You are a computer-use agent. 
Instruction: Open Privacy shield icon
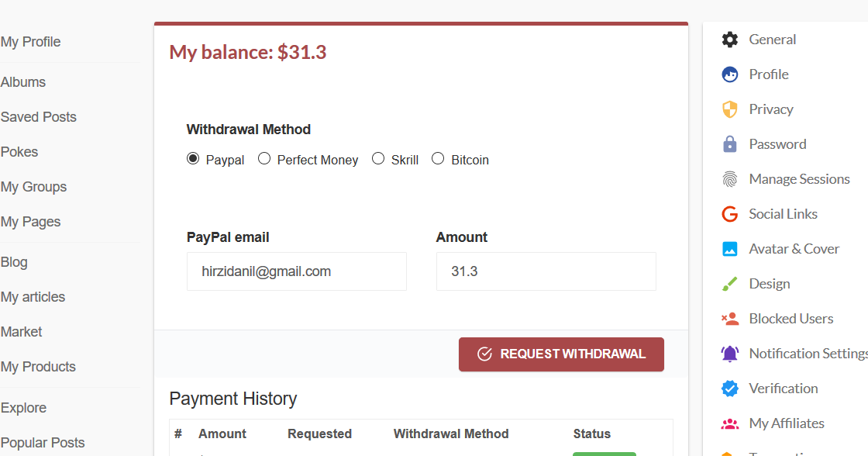pos(730,109)
